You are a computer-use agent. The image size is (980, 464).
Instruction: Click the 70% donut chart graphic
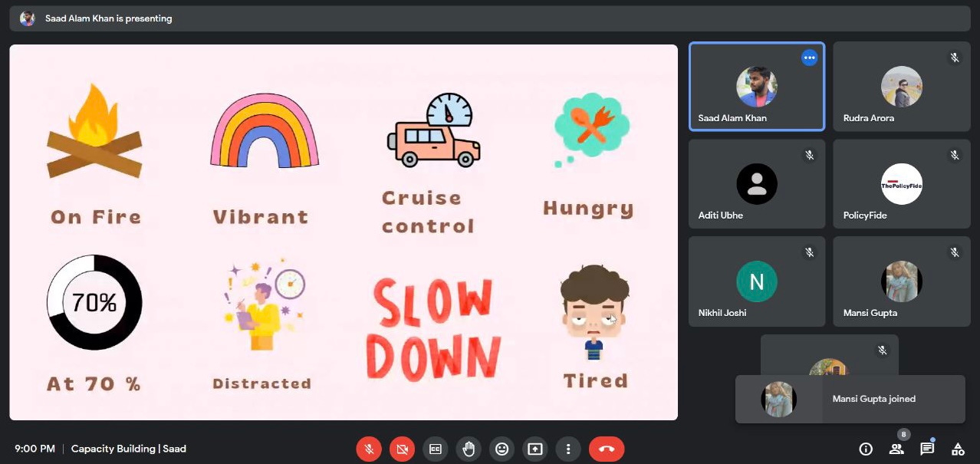point(94,302)
